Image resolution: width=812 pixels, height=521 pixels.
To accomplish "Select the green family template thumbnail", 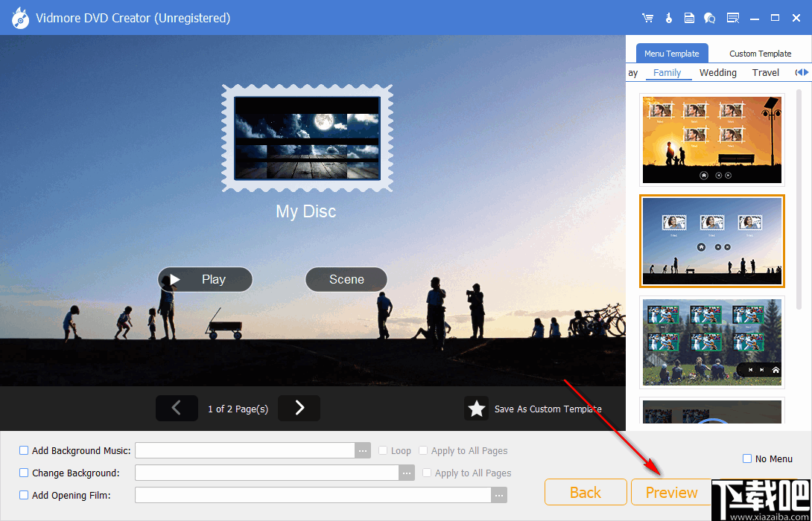I will (x=711, y=342).
